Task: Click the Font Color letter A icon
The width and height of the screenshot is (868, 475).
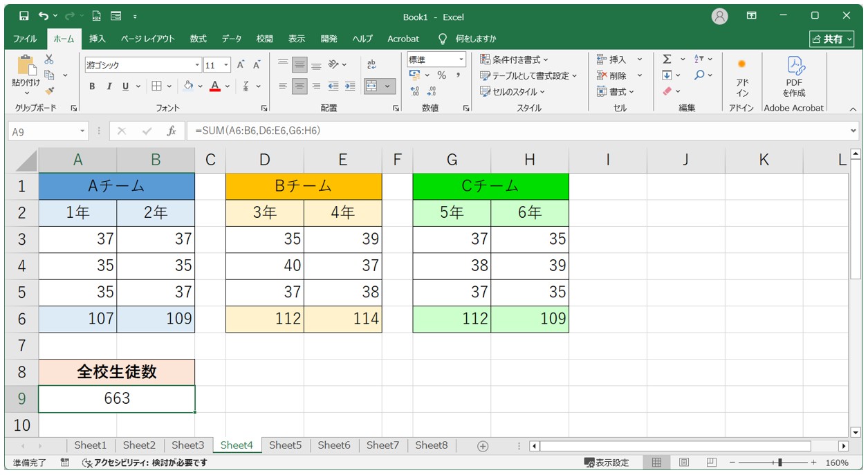Action: click(x=215, y=86)
